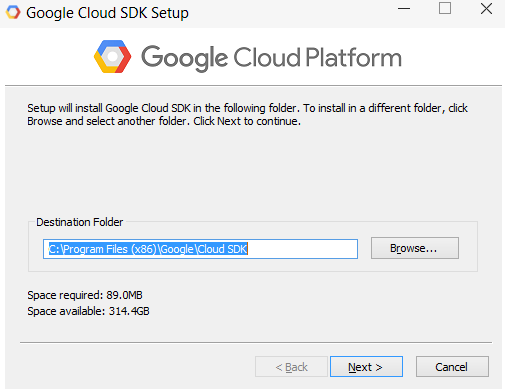Click the Google Cloud Platform hexagon logo
The width and height of the screenshot is (505, 391).
(112, 56)
